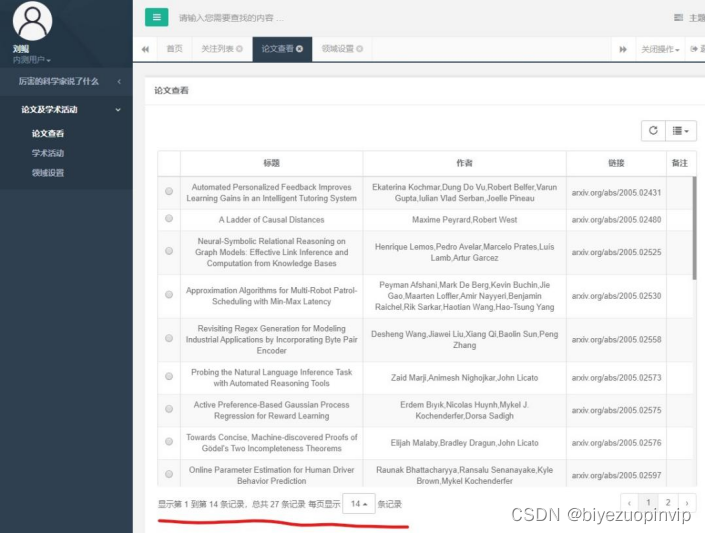This screenshot has height=534, width=706.
Task: Click the tab scroll-left double arrow
Action: click(x=145, y=49)
